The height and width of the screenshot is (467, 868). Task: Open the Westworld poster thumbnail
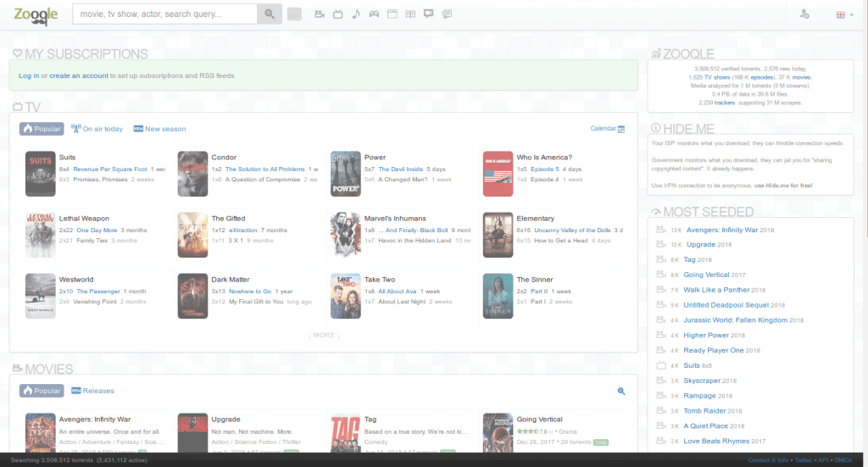40,296
